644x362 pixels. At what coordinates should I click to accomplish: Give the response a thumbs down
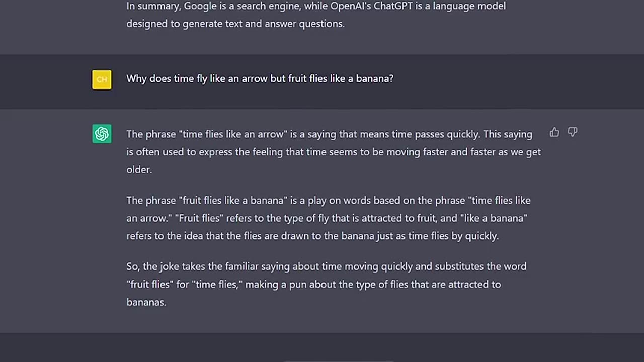pos(573,132)
